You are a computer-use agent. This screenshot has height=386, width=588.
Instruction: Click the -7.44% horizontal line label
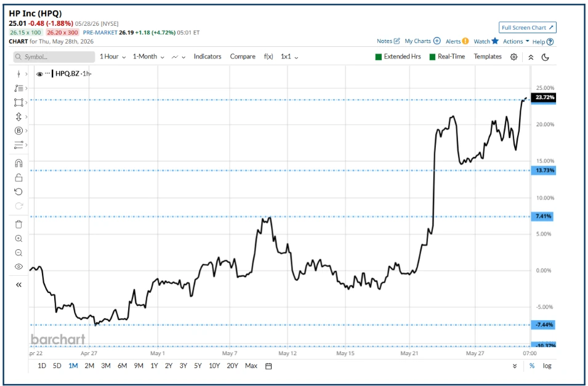click(x=543, y=325)
